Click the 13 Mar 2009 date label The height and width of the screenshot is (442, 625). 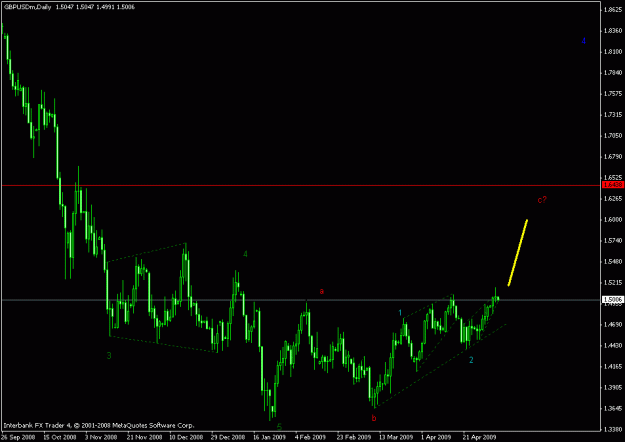pos(395,437)
